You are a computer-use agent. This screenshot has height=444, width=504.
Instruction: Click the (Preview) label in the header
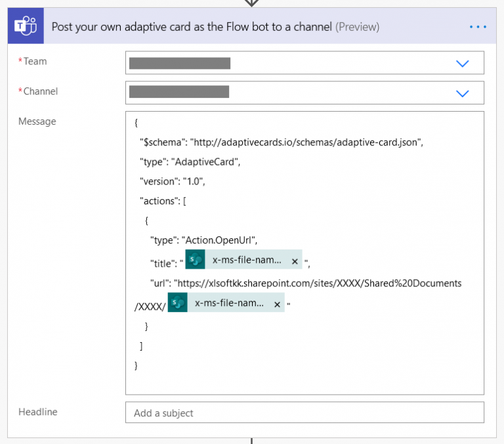[x=358, y=27]
